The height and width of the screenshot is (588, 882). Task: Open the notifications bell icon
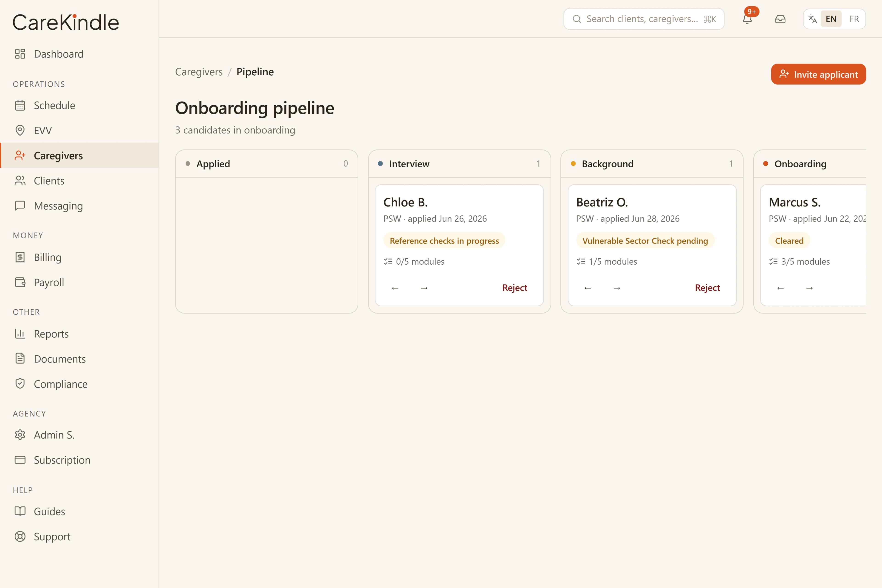747,19
